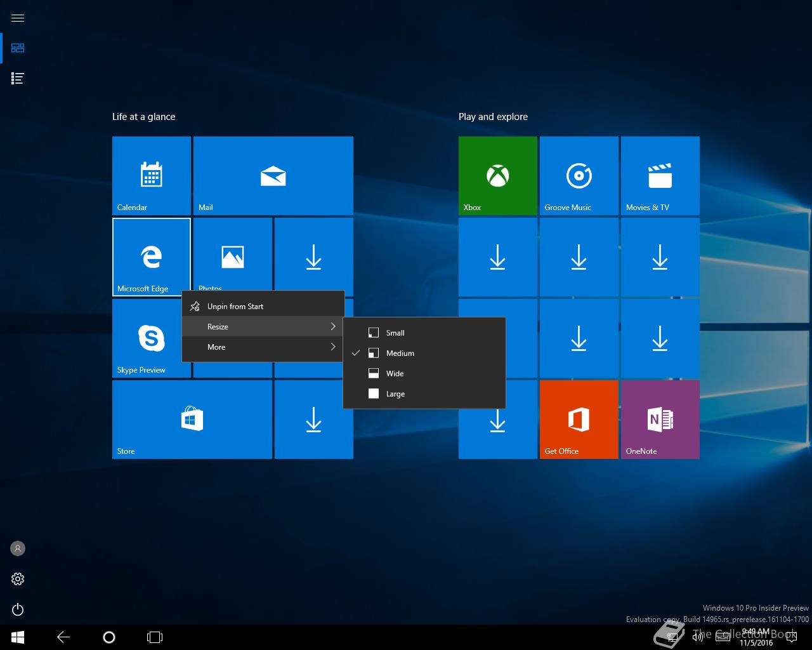Click the download tile below Movies & TV
The width and height of the screenshot is (812, 650).
660,257
